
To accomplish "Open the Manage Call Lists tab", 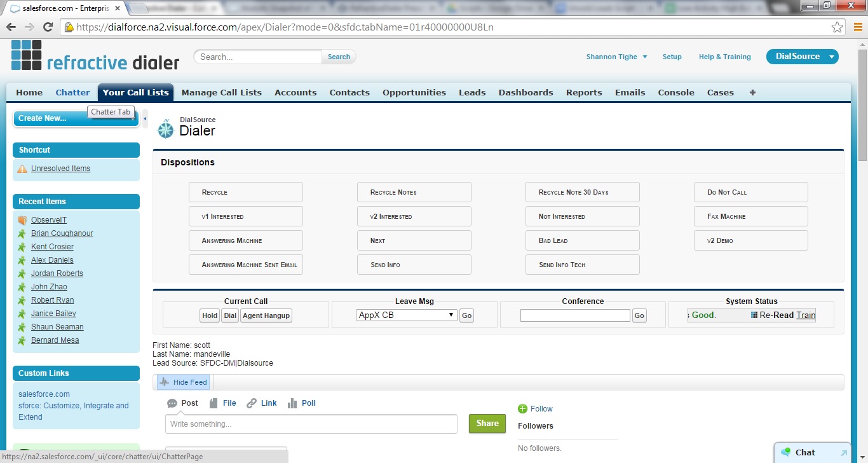I will (x=221, y=92).
